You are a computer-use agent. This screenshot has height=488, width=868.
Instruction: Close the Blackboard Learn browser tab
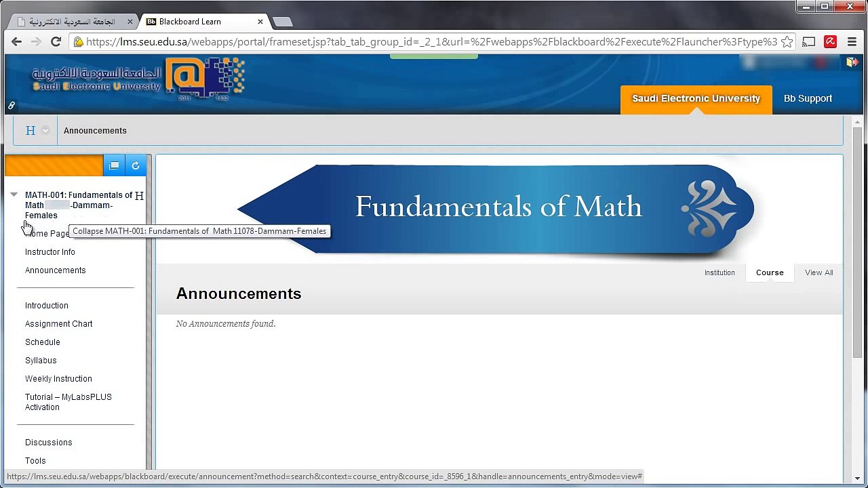(260, 22)
